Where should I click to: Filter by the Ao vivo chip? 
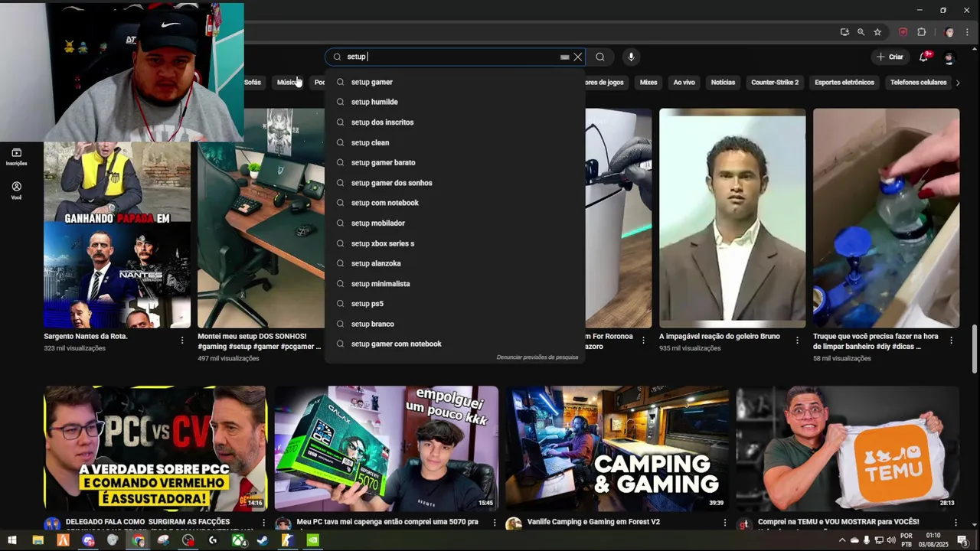(x=684, y=82)
